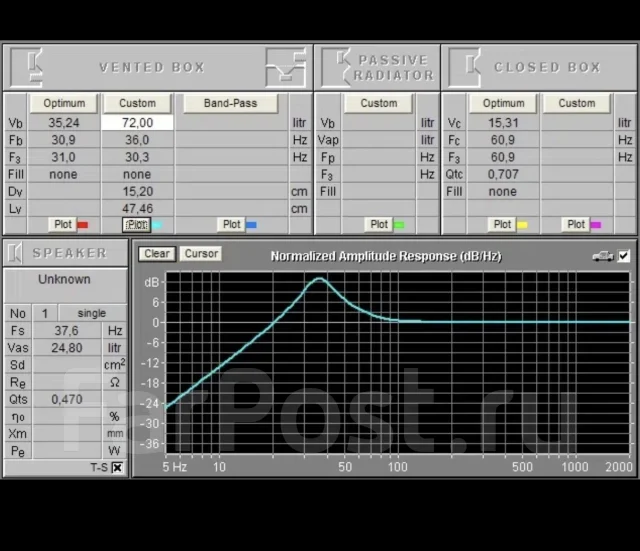Plot the Passive Radiator curve (green)

tap(379, 224)
